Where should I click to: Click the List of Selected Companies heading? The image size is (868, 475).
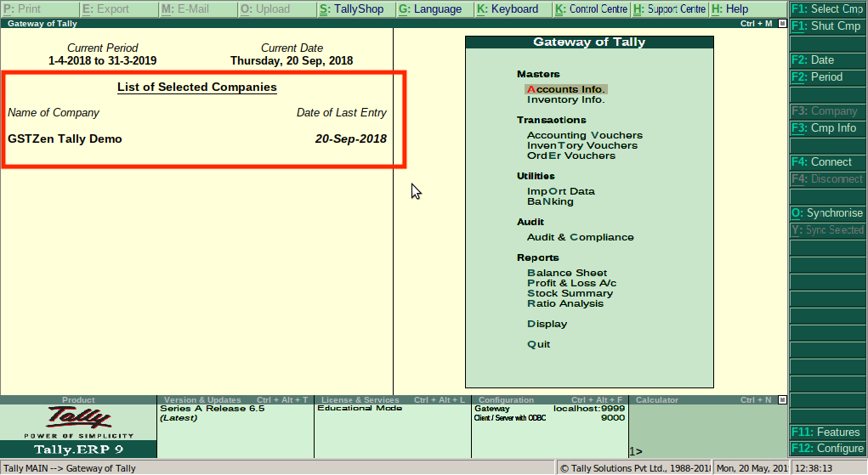[197, 88]
